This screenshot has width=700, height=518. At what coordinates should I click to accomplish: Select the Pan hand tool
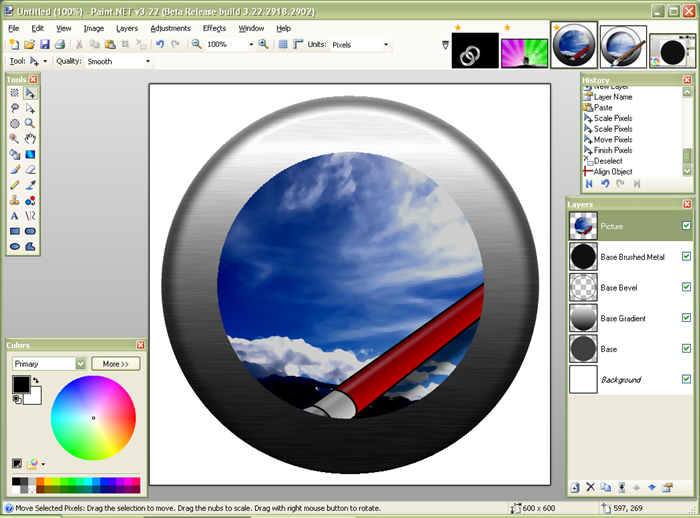click(30, 139)
